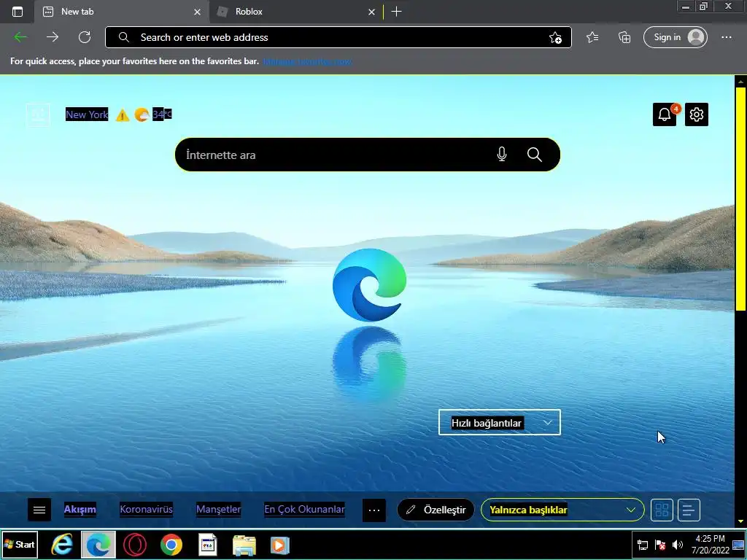Click the Edge taskbar icon
The image size is (747, 560).
click(x=98, y=544)
